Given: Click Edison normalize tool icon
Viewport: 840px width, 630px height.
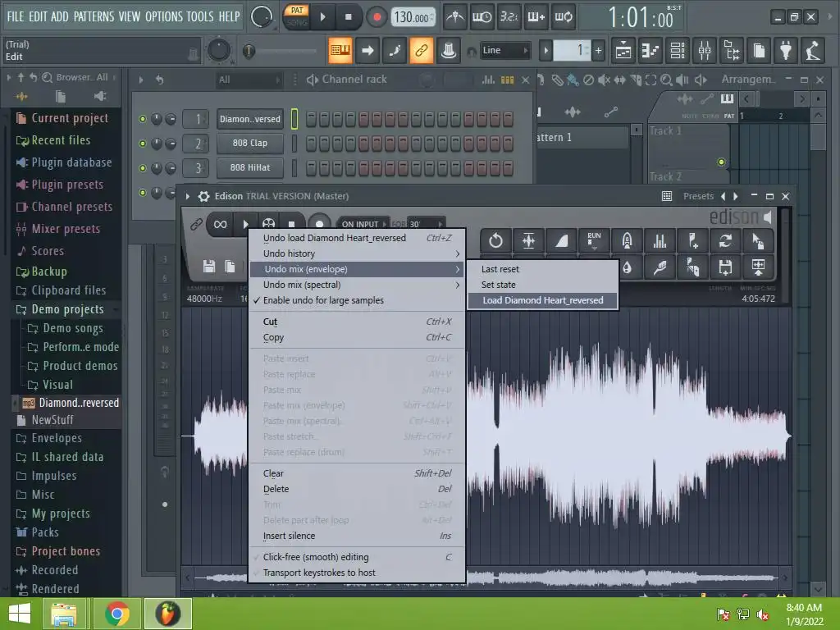Looking at the screenshot, I should point(528,241).
